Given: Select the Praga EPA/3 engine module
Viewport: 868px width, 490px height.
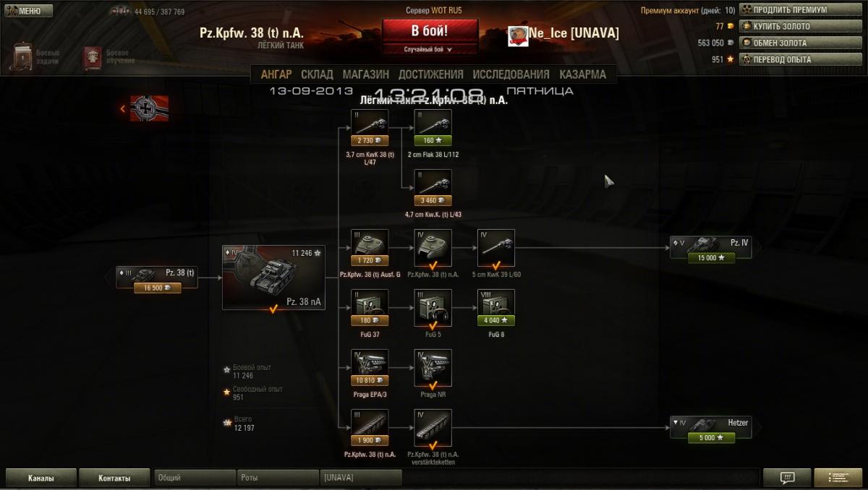Looking at the screenshot, I should 370,368.
